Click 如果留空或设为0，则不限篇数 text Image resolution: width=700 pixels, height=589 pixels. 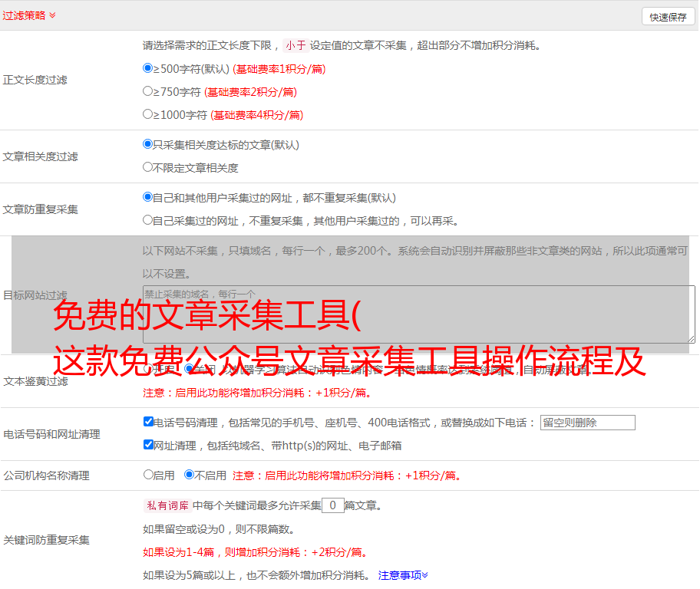[219, 529]
